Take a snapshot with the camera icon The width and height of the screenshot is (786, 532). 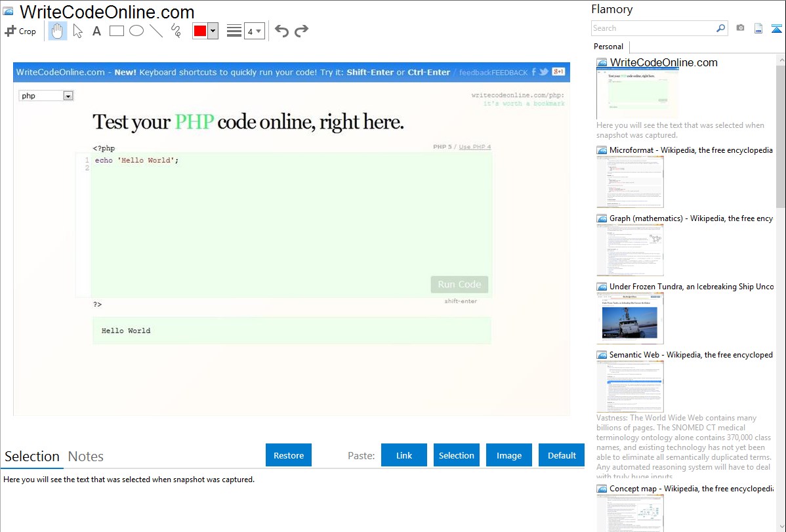click(x=740, y=28)
